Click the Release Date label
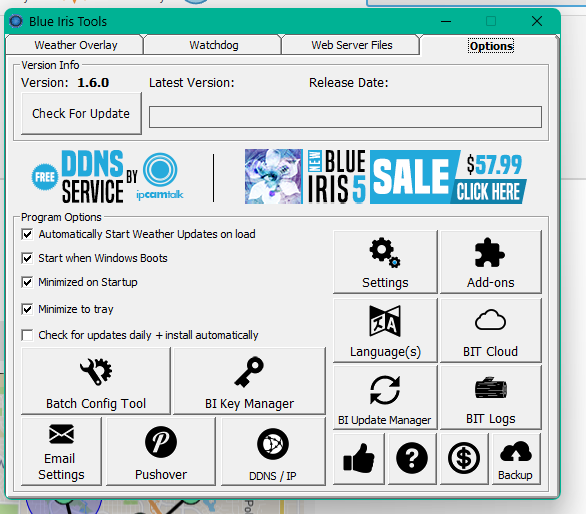The height and width of the screenshot is (514, 586). [x=349, y=83]
